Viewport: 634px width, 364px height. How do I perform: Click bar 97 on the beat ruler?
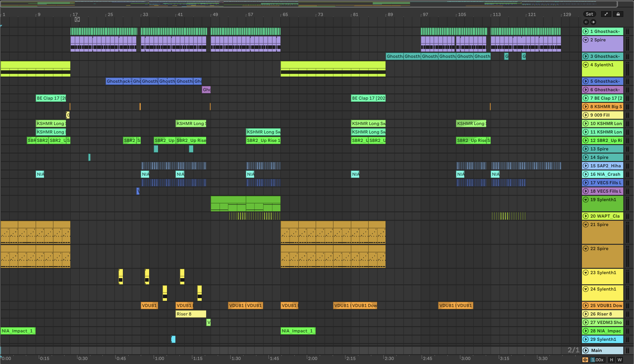425,14
